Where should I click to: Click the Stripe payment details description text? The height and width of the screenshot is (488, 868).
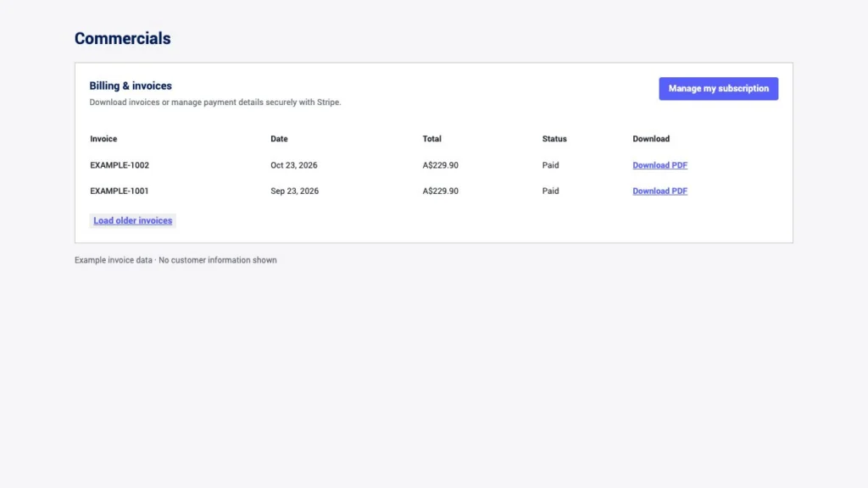coord(215,103)
